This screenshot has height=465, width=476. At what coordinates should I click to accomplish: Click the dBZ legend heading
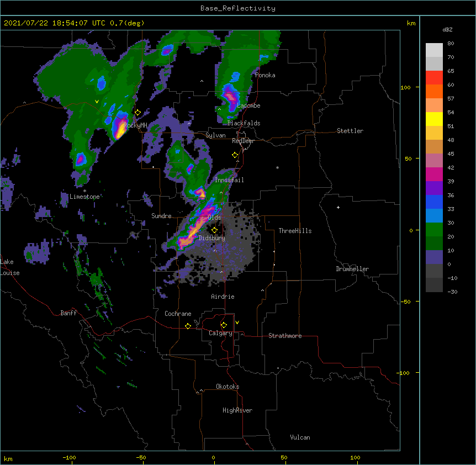[447, 30]
